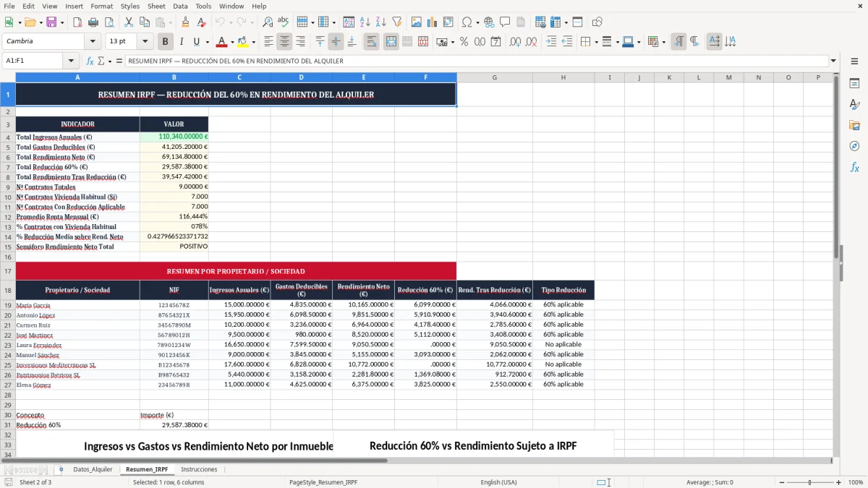Open the Function Wizard next to the Name Box
The image size is (868, 488).
click(x=90, y=61)
